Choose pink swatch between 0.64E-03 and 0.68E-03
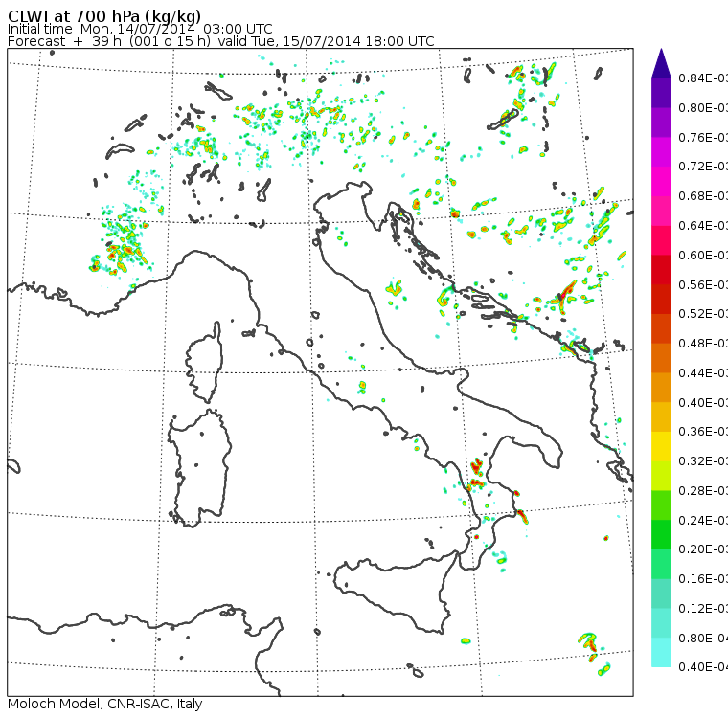Viewport: 728px width, 717px height. (661, 211)
